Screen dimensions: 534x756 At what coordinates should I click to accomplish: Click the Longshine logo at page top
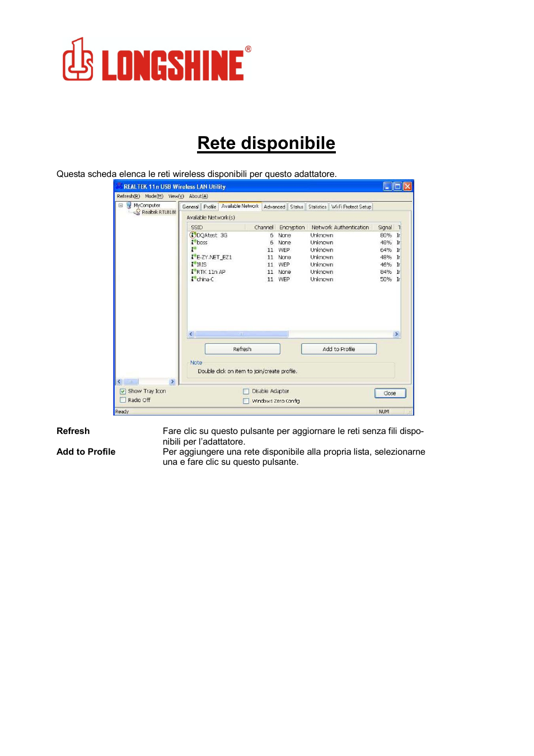tap(157, 60)
